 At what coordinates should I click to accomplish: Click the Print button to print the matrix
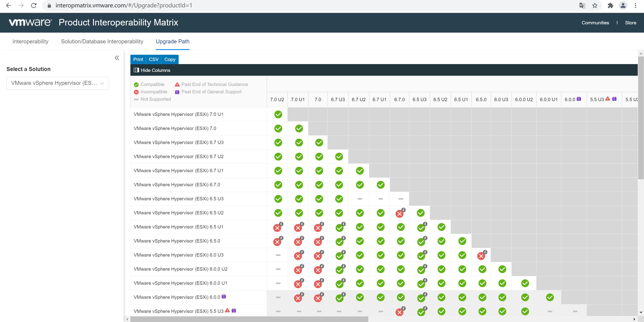138,59
